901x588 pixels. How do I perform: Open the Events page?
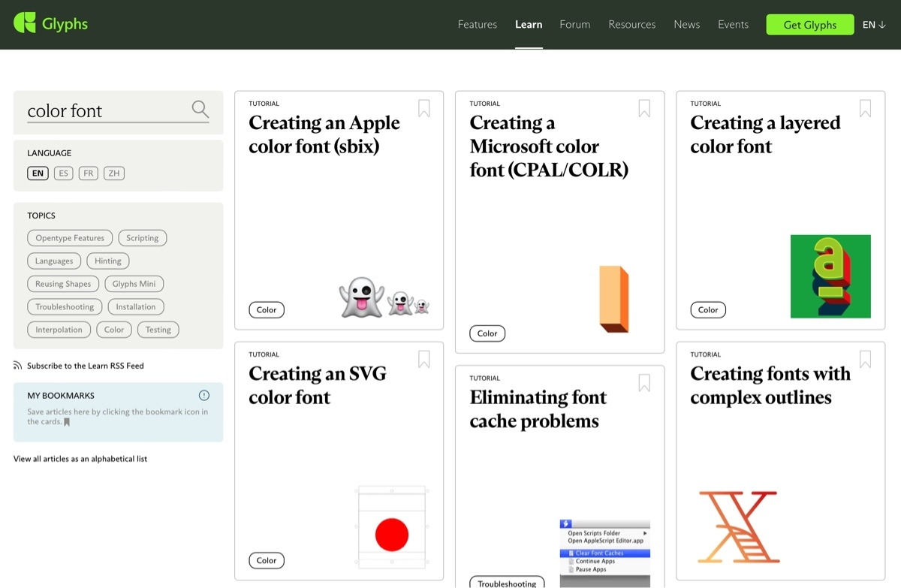tap(733, 25)
